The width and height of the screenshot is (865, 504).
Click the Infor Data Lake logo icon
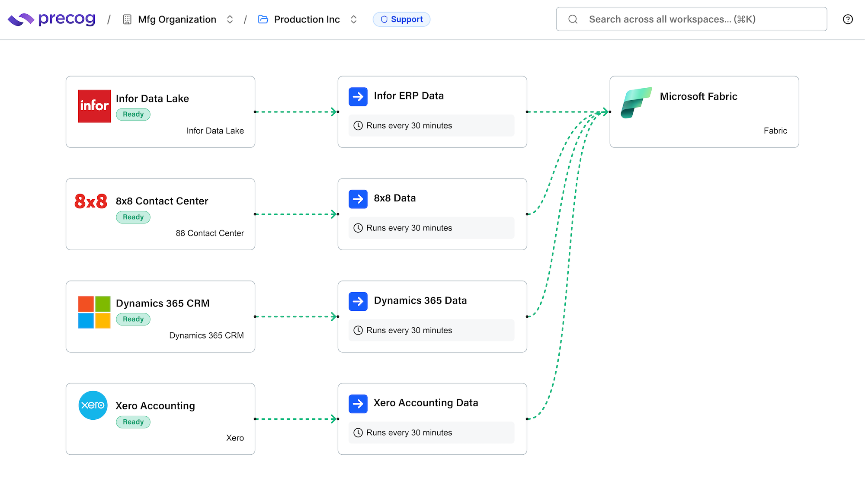click(94, 106)
